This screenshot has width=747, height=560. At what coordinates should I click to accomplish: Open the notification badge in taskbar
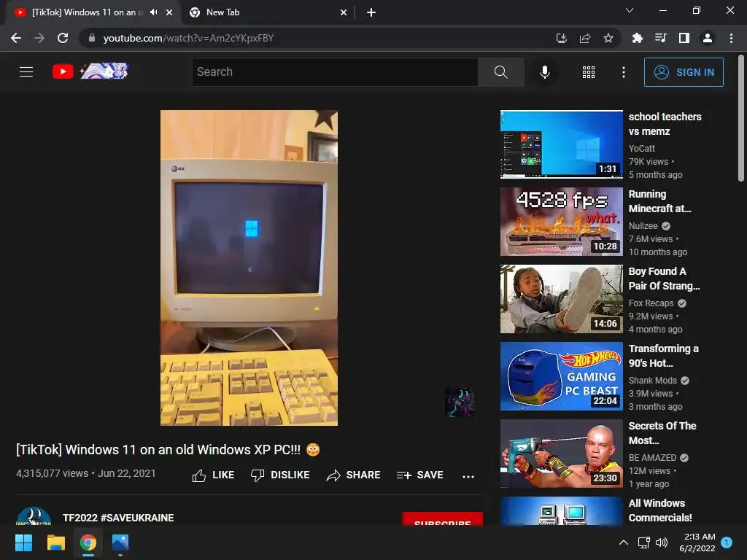727,542
